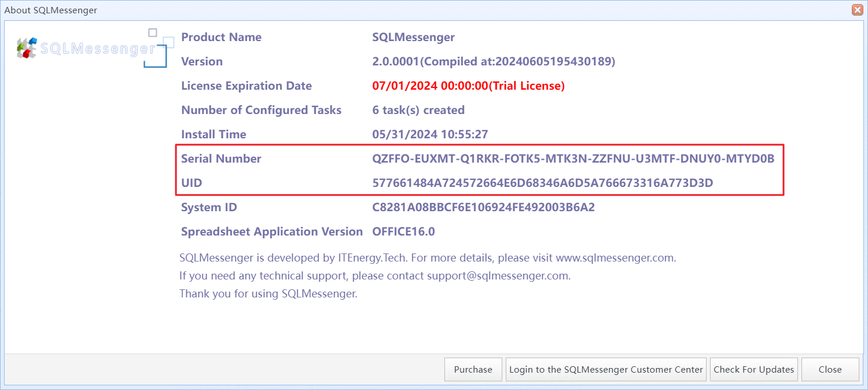Click the 'About SQLMessenger' window title
Image resolution: width=868 pixels, height=390 pixels.
pyautogui.click(x=51, y=10)
